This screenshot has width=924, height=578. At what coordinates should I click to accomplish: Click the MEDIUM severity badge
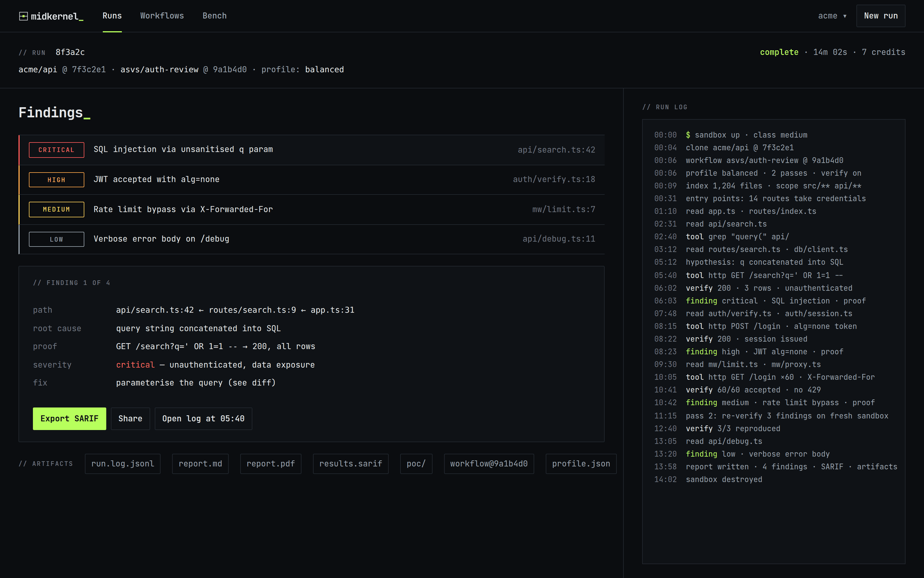click(x=57, y=210)
